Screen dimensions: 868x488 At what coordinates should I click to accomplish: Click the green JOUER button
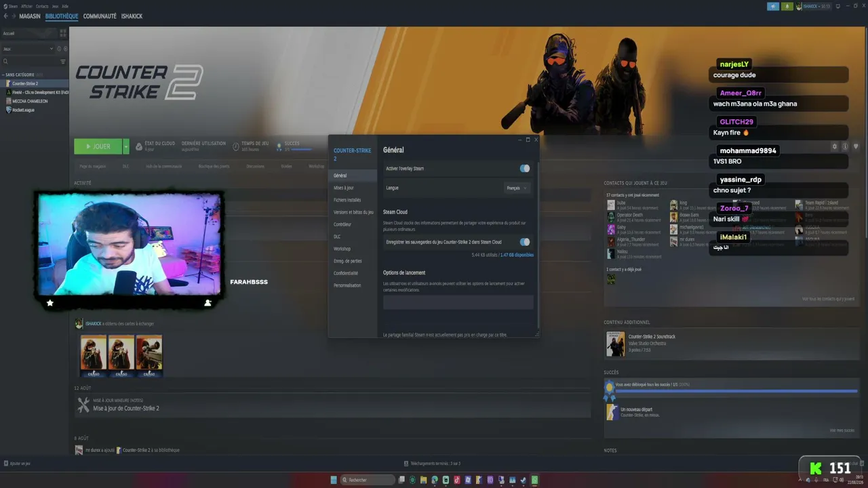(x=98, y=146)
